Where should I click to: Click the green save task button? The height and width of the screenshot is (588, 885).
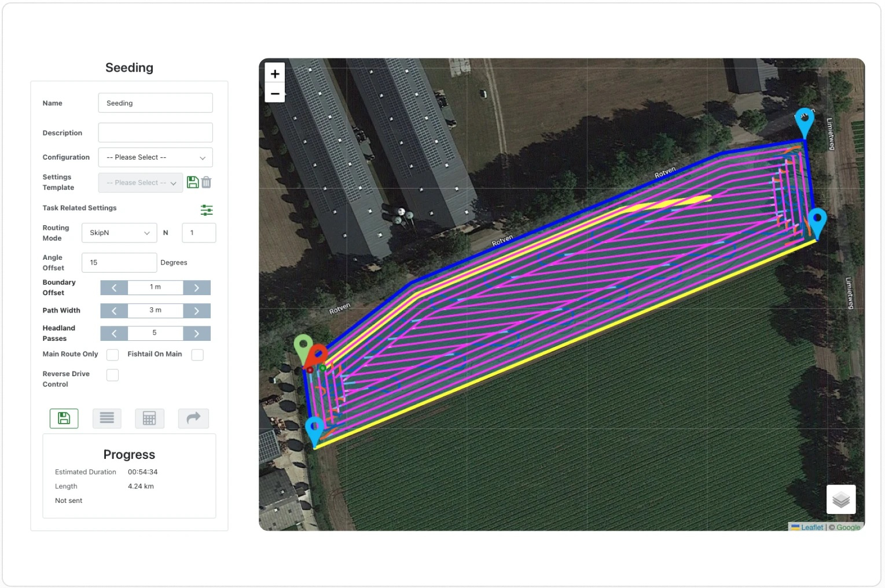64,418
